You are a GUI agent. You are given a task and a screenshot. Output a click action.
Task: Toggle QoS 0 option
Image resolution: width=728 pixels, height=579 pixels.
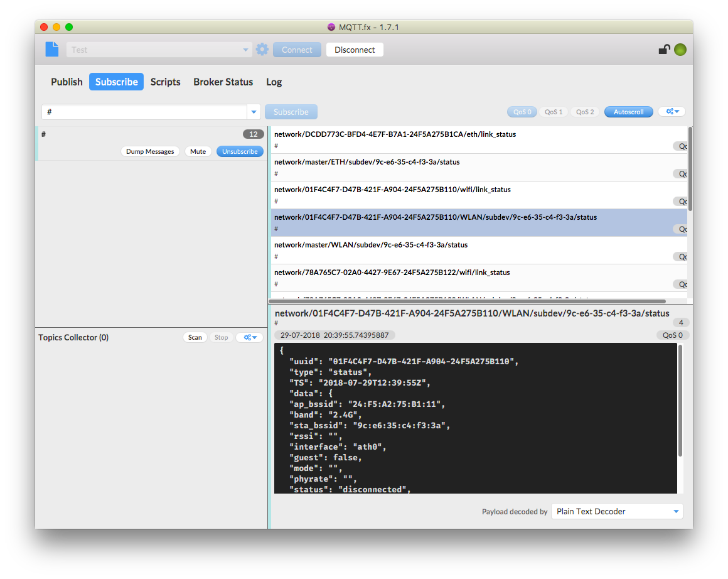pyautogui.click(x=522, y=112)
